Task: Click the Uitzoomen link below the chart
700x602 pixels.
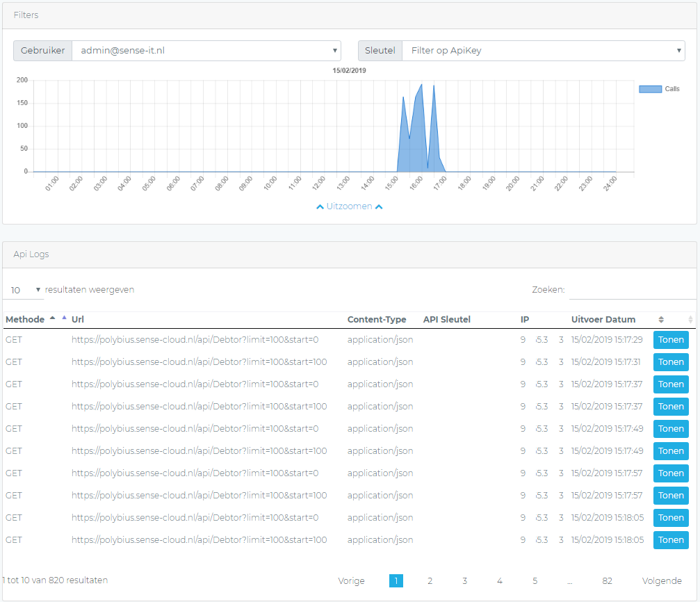Action: coord(349,207)
